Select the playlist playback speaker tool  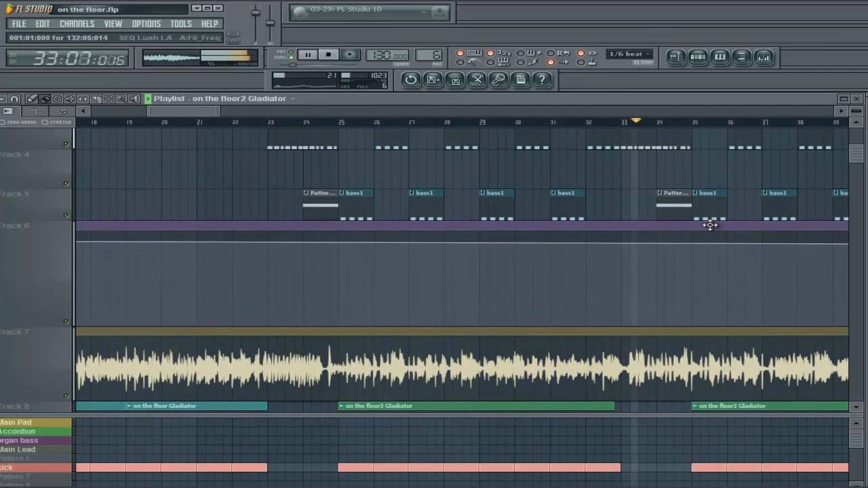134,99
